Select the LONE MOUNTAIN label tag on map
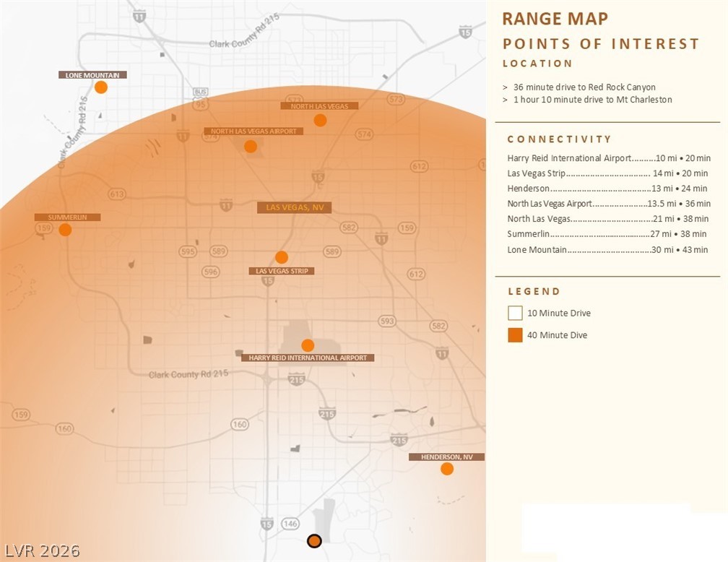 [93, 75]
